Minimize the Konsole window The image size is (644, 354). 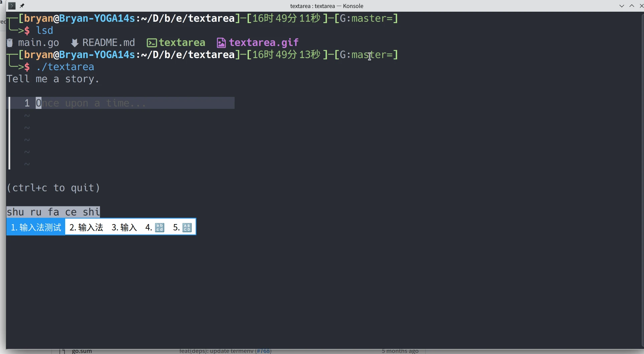(x=622, y=6)
